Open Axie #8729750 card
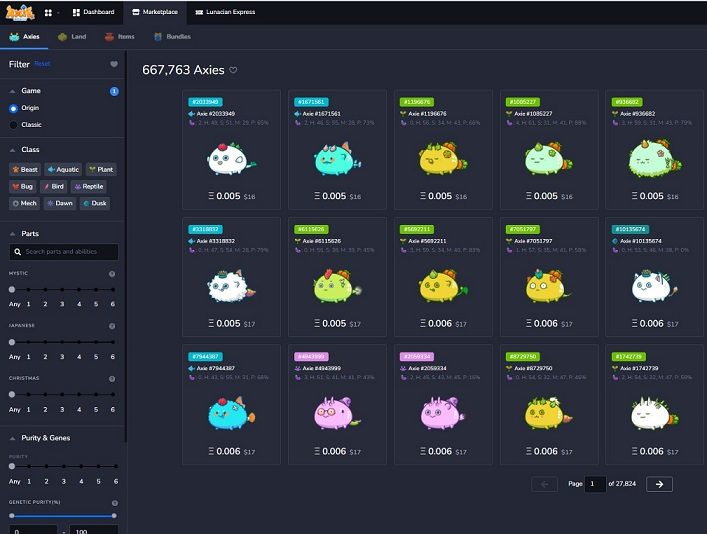This screenshot has height=534, width=707. pos(549,405)
